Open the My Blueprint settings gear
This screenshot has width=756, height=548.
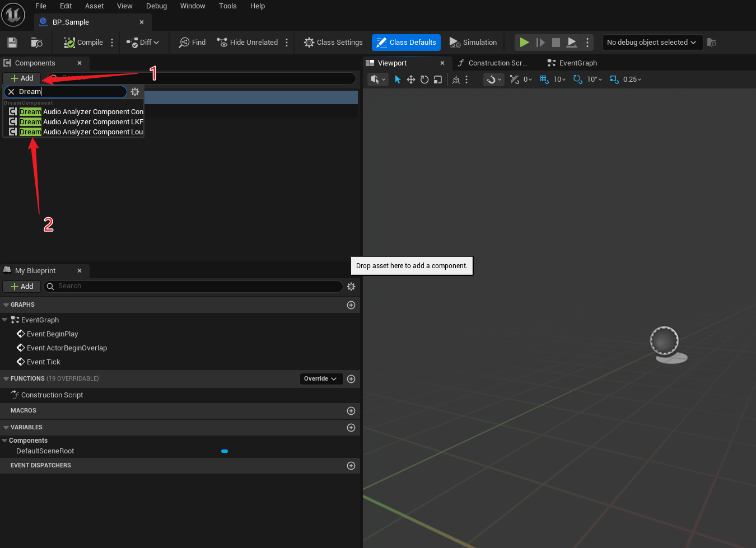pos(351,287)
